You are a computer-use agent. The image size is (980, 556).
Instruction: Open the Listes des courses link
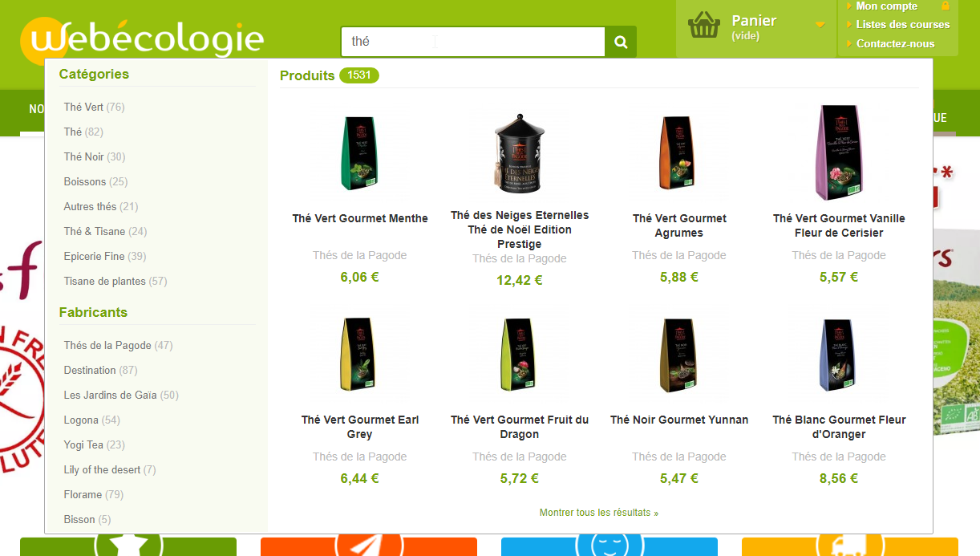tap(902, 24)
